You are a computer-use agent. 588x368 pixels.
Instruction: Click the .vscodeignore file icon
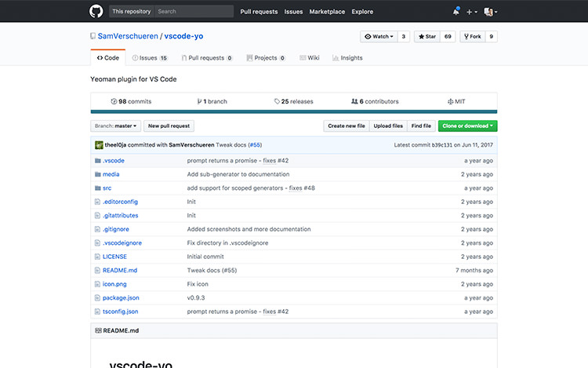[x=97, y=243]
